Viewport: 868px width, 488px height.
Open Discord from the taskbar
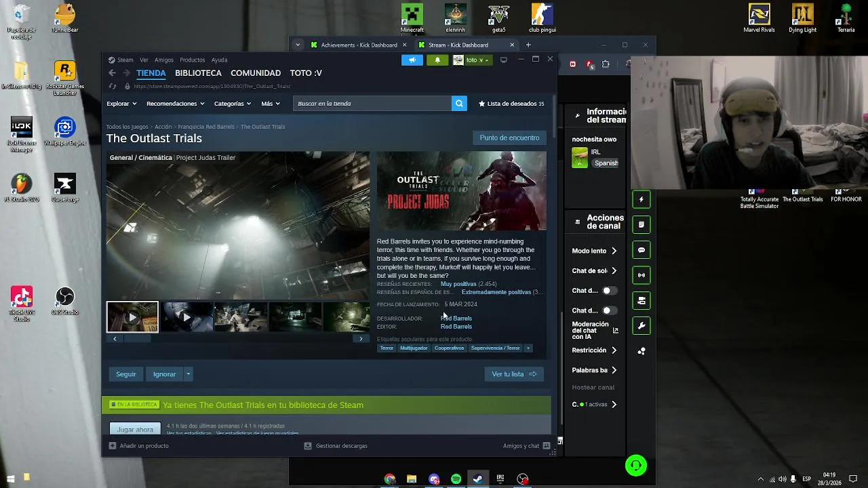click(434, 479)
